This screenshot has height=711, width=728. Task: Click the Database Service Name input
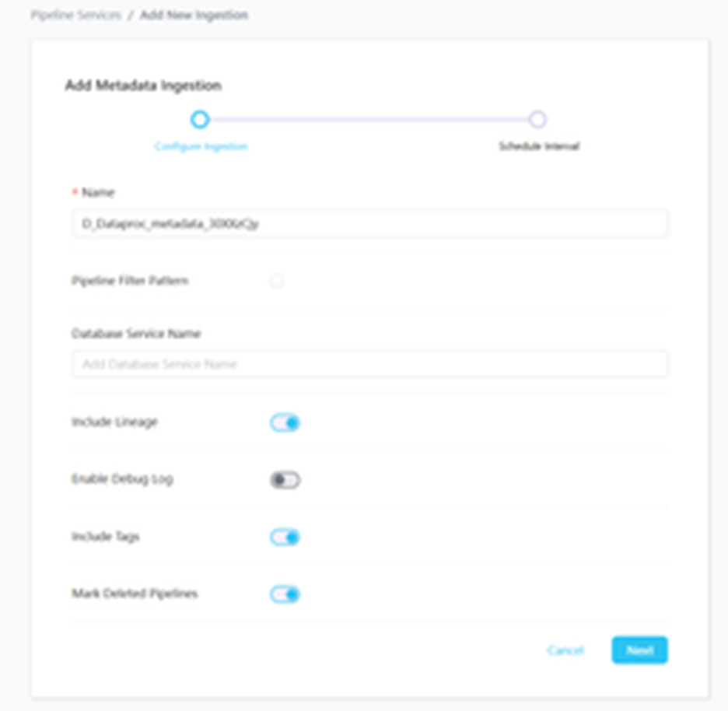point(369,364)
